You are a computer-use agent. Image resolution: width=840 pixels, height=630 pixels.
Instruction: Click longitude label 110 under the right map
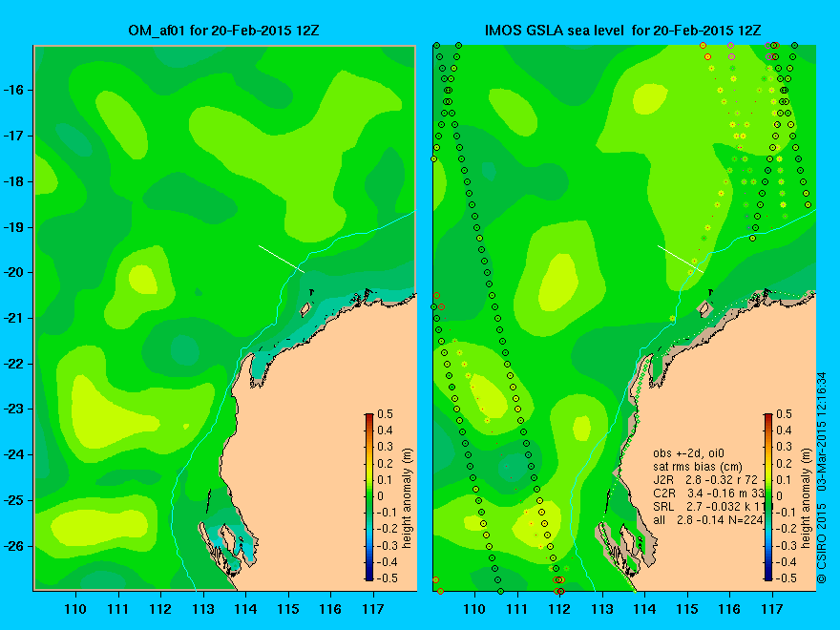(474, 609)
